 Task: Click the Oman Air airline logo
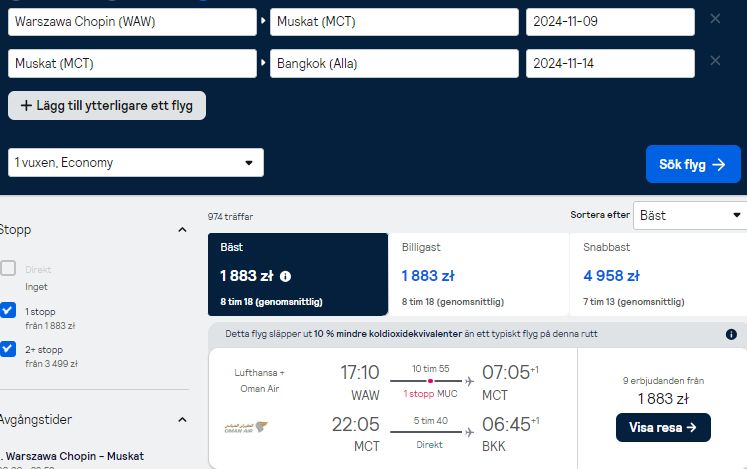point(246,427)
